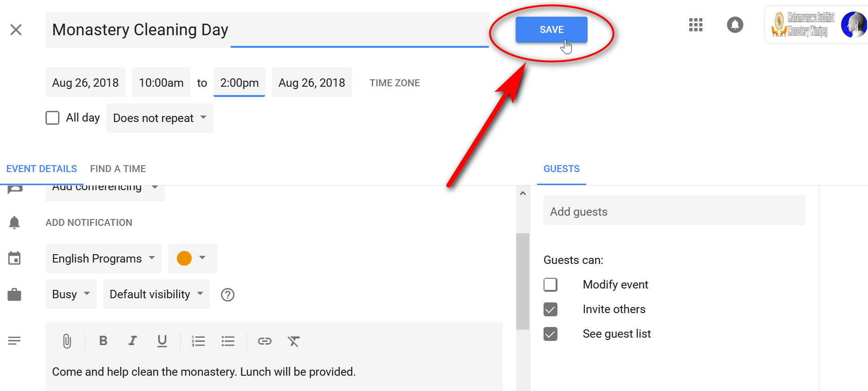Switch to the Find a Time tab
Image resolution: width=868 pixels, height=391 pixels.
point(118,169)
